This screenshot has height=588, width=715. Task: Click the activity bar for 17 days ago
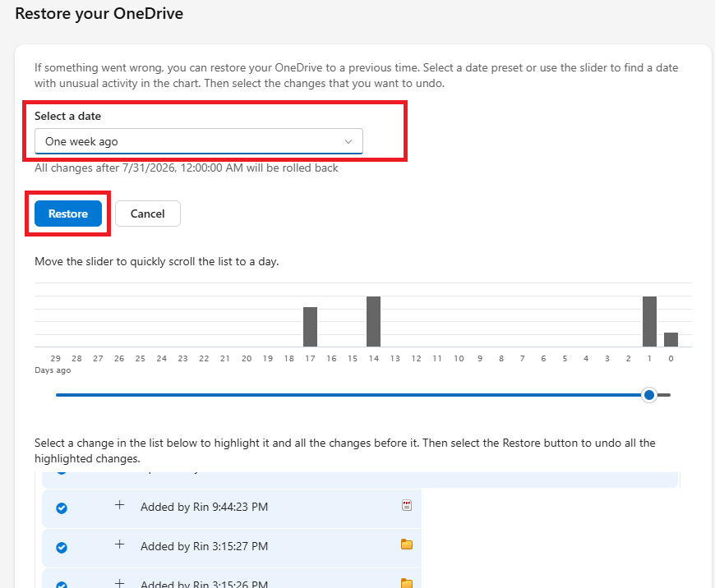pos(310,327)
